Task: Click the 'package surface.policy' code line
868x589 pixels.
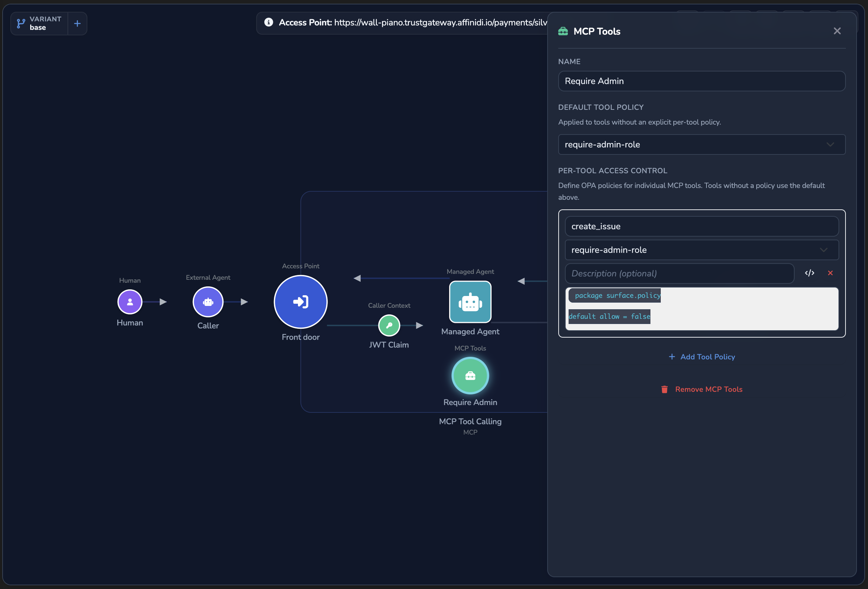Action: [x=617, y=295]
